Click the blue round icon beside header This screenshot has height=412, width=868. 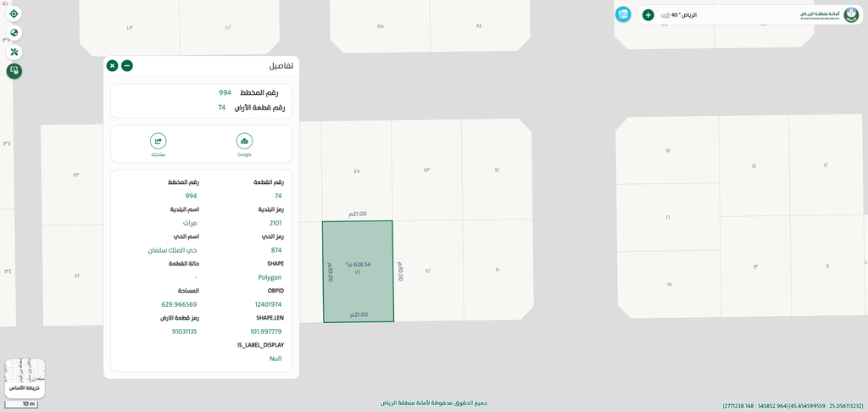[623, 14]
